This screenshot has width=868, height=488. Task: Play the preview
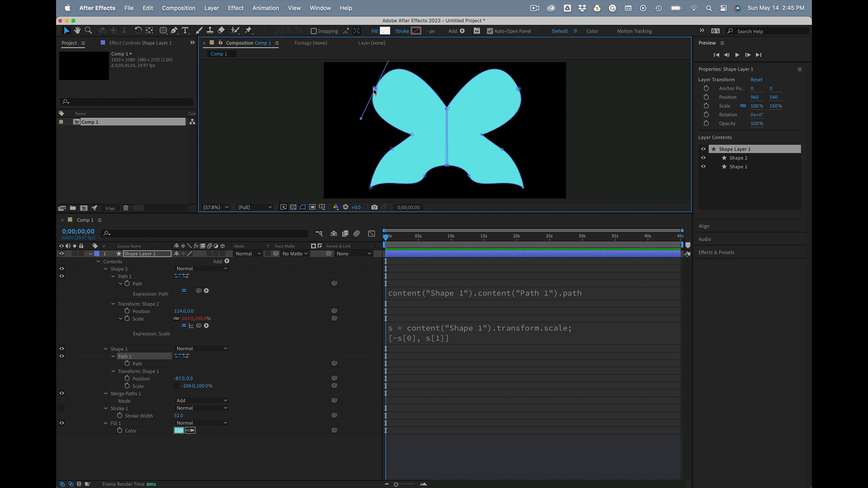coord(737,55)
